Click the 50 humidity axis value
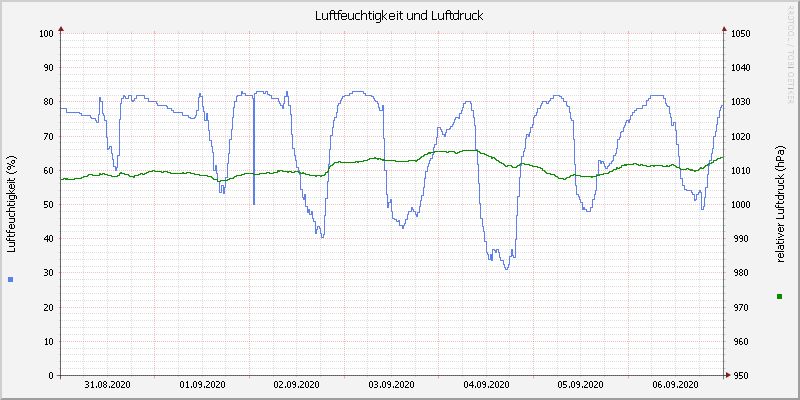This screenshot has width=800, height=400. 48,205
